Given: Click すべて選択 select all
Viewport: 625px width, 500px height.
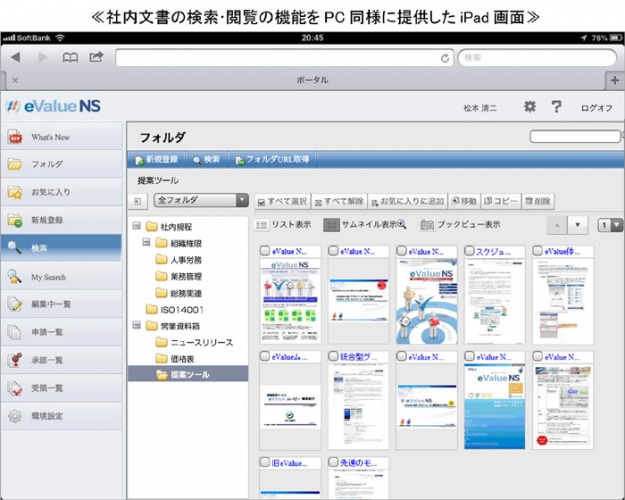Looking at the screenshot, I should click(282, 201).
